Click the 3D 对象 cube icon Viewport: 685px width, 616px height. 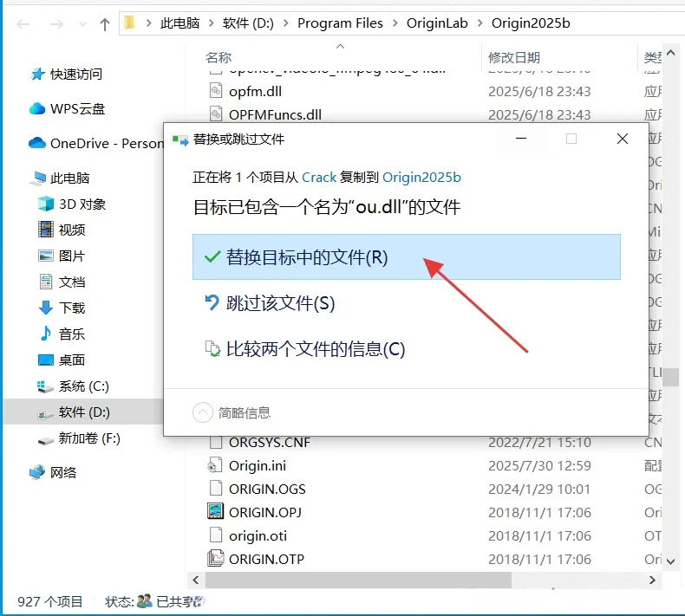tap(46, 204)
